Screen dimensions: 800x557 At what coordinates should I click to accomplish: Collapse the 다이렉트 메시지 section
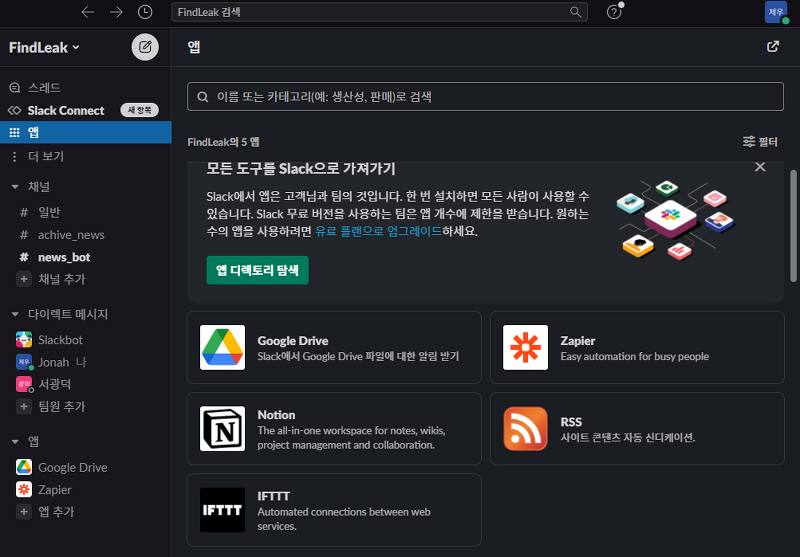[15, 314]
